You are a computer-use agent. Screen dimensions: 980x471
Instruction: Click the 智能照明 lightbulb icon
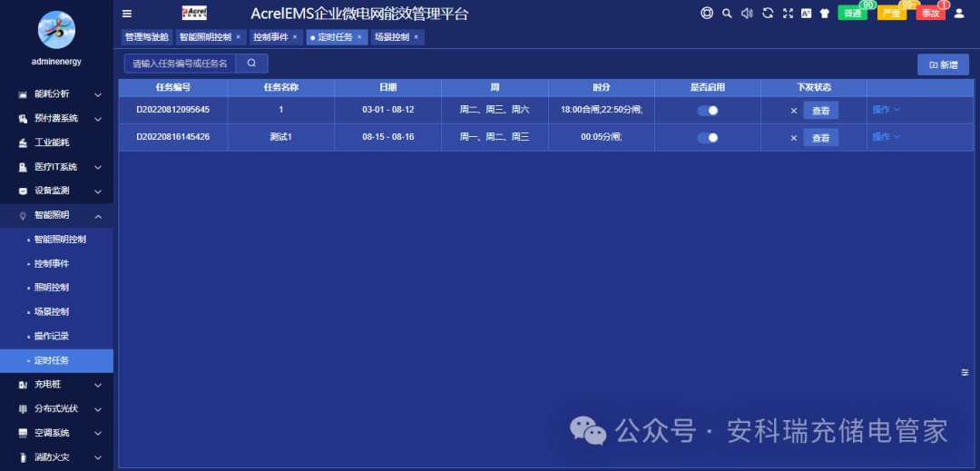click(x=23, y=215)
